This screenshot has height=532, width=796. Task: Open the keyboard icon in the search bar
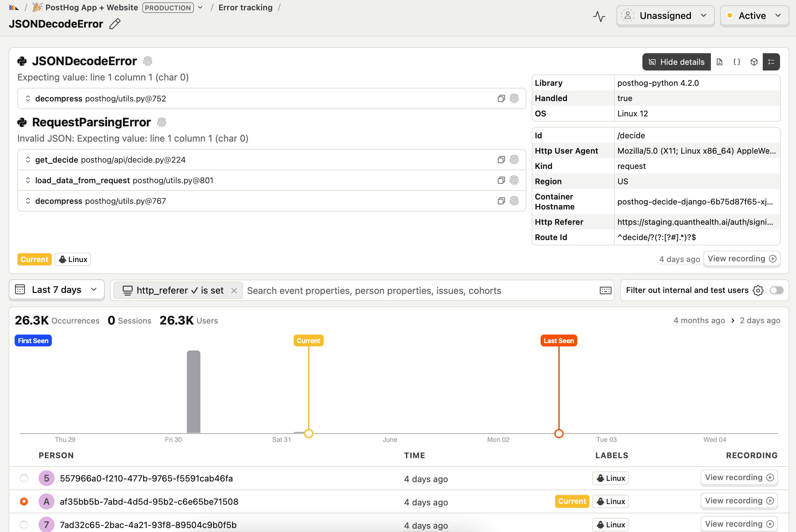(605, 290)
